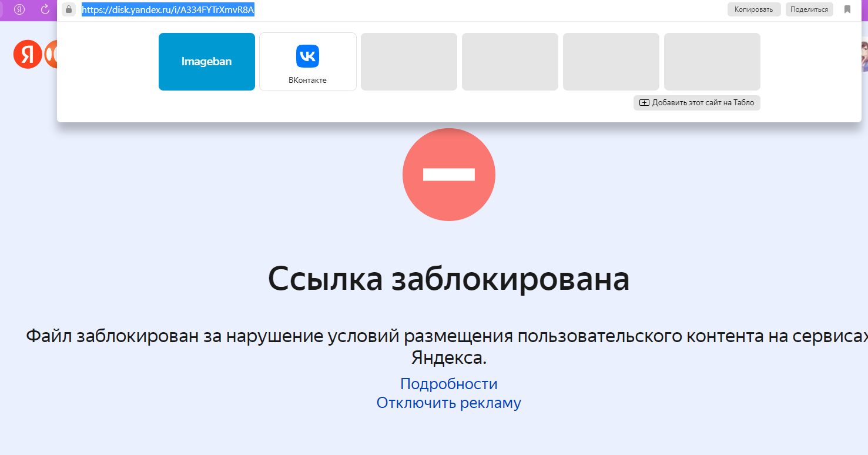Select the last empty gray Tableau tile
Viewport: 868px width, 455px height.
[712, 62]
